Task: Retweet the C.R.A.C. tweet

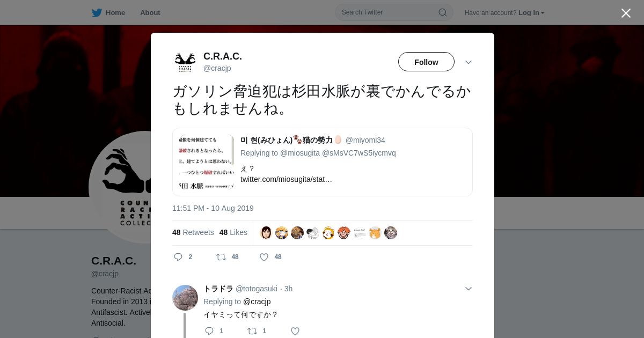Action: 221,257
